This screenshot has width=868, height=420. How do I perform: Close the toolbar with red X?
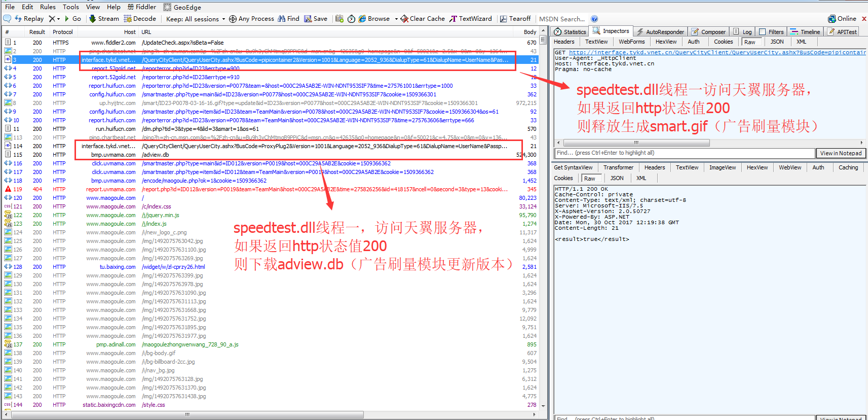(x=864, y=19)
